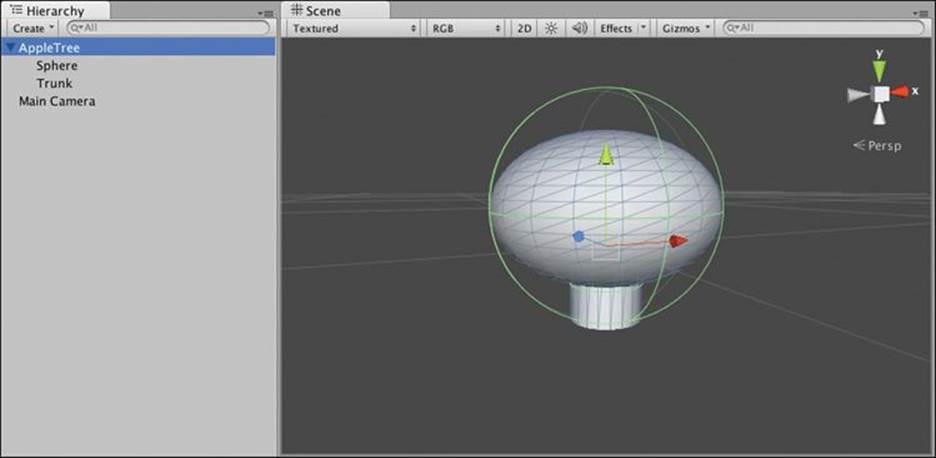Select the blue Z move handle
Viewport: 936px width, 458px height.
click(x=578, y=236)
